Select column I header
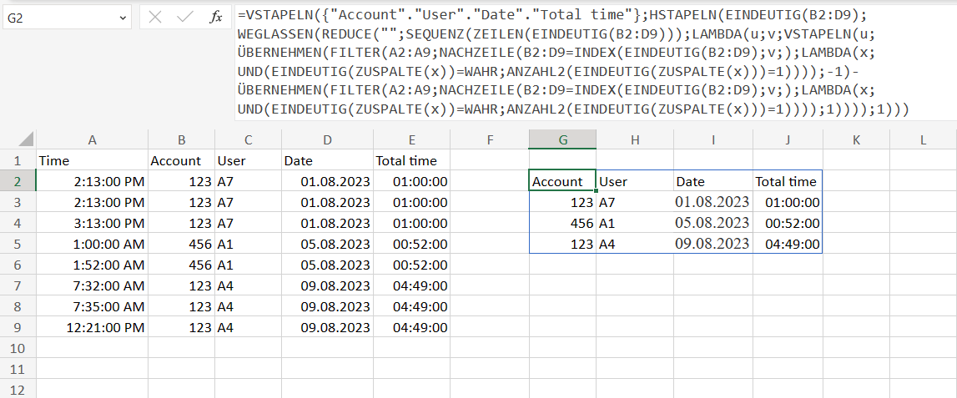This screenshot has width=957, height=398. 713,140
